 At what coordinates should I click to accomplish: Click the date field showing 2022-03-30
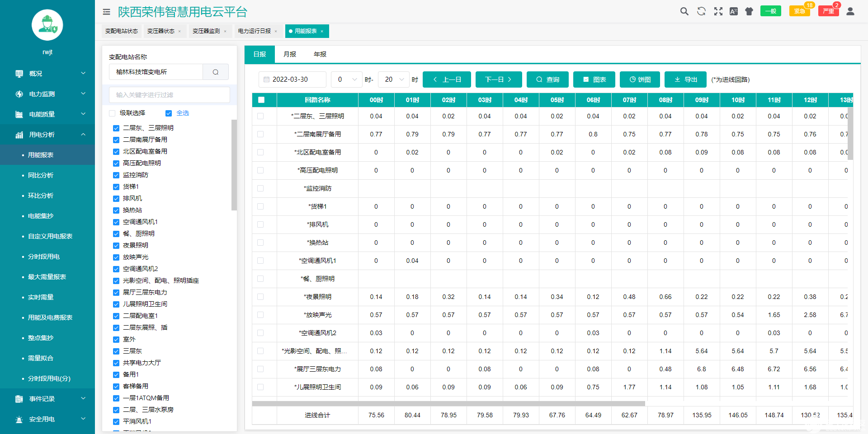coord(292,79)
